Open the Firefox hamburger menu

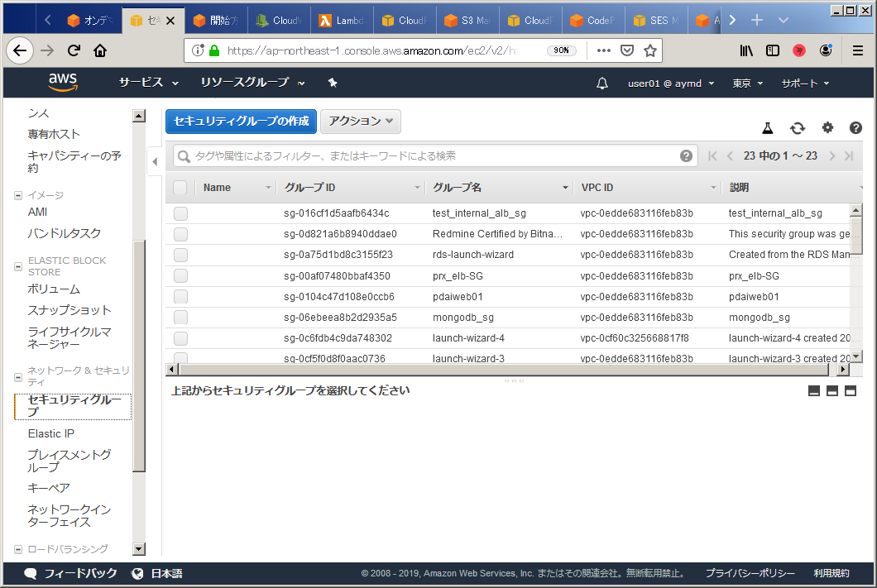(x=857, y=51)
